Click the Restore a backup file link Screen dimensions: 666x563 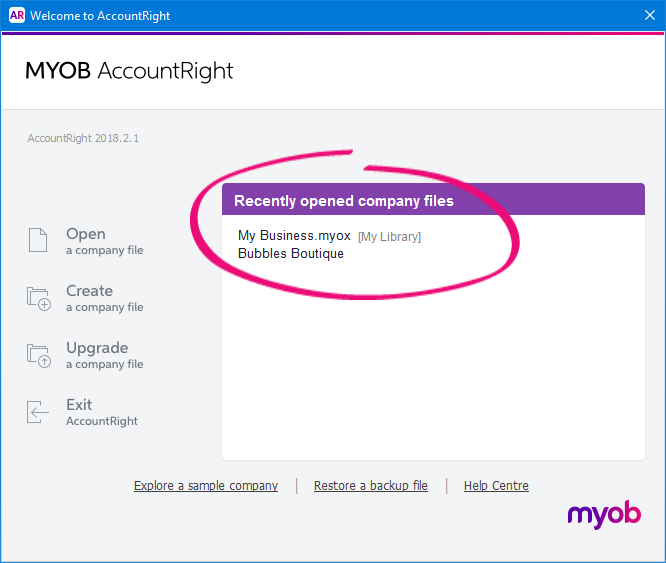pyautogui.click(x=371, y=485)
